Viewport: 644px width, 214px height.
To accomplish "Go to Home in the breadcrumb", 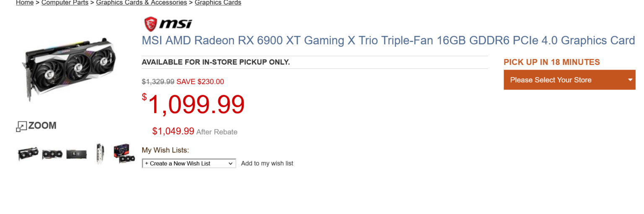I will tap(25, 3).
